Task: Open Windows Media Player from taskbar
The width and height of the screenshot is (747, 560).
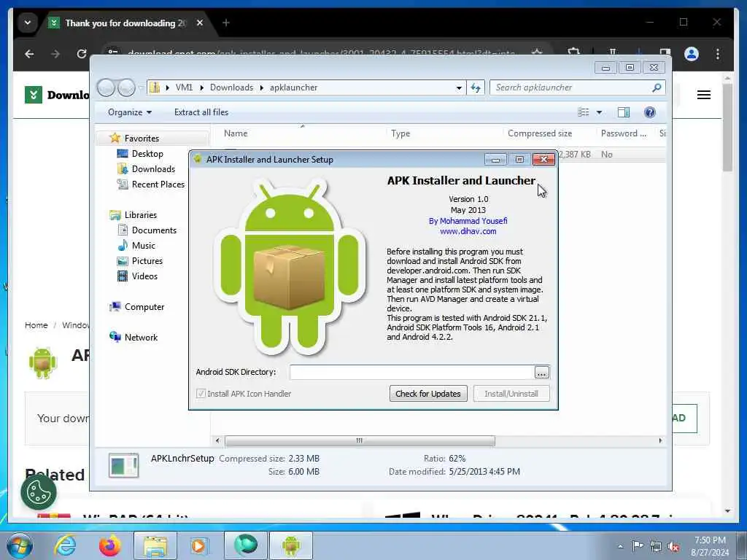Action: pyautogui.click(x=199, y=545)
